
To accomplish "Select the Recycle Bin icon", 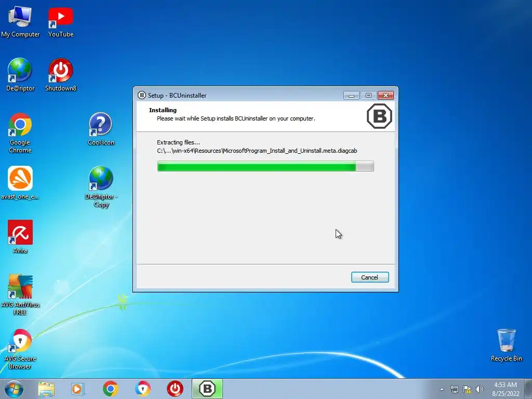I will click(x=506, y=345).
